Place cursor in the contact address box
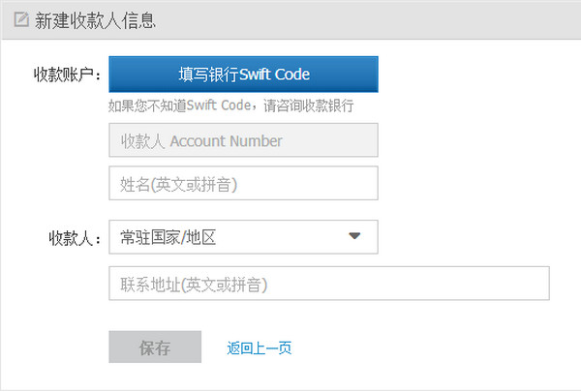581x392 pixels. [329, 285]
